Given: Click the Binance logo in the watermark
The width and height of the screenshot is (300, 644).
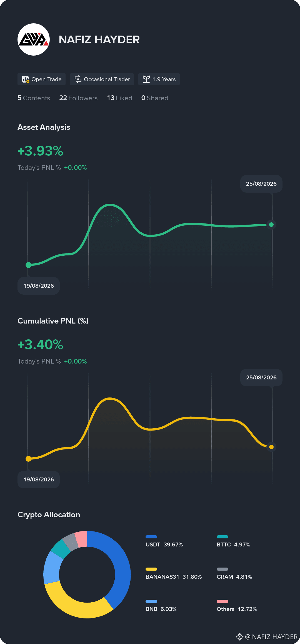Looking at the screenshot, I should (239, 637).
